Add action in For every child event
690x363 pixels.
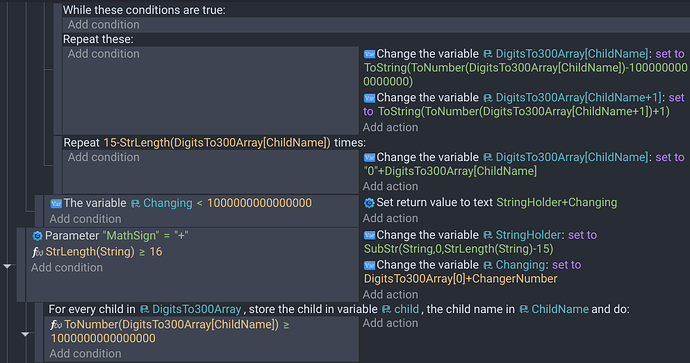(390, 323)
